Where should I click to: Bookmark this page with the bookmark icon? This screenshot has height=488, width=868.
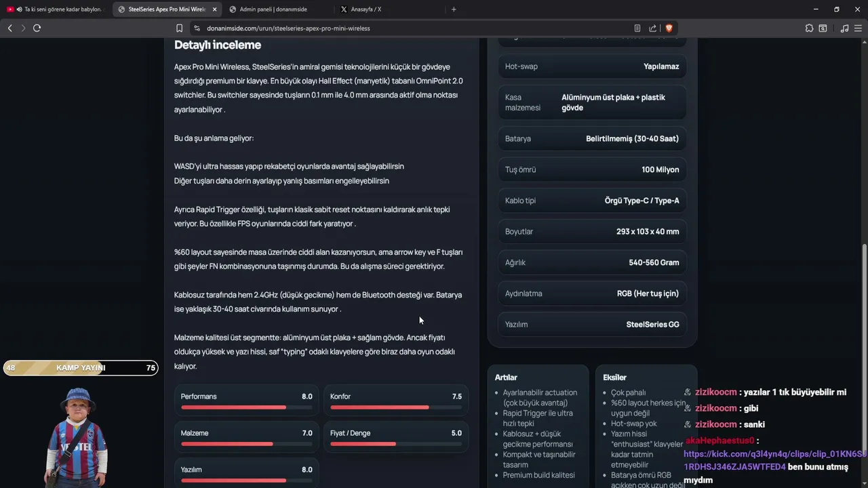tap(179, 28)
